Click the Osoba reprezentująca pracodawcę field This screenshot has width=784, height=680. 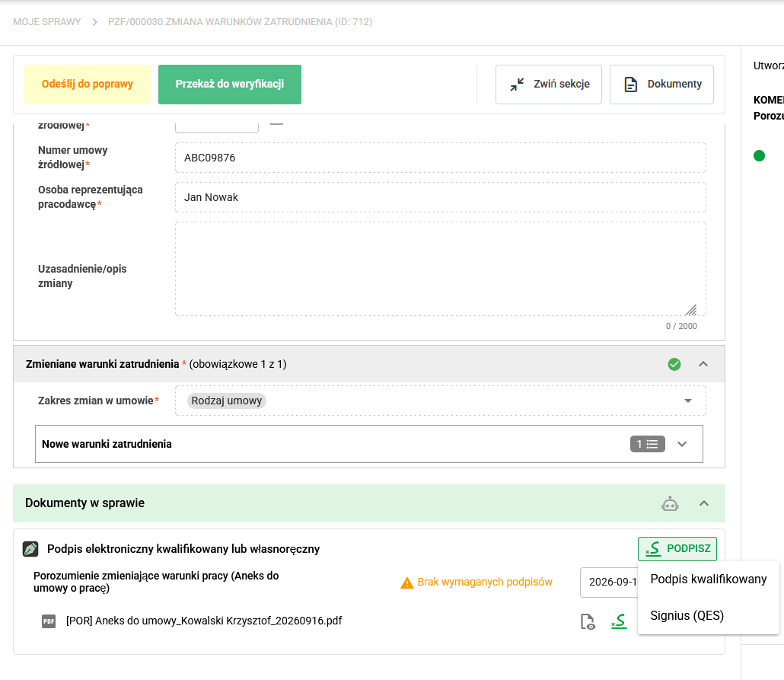(440, 197)
